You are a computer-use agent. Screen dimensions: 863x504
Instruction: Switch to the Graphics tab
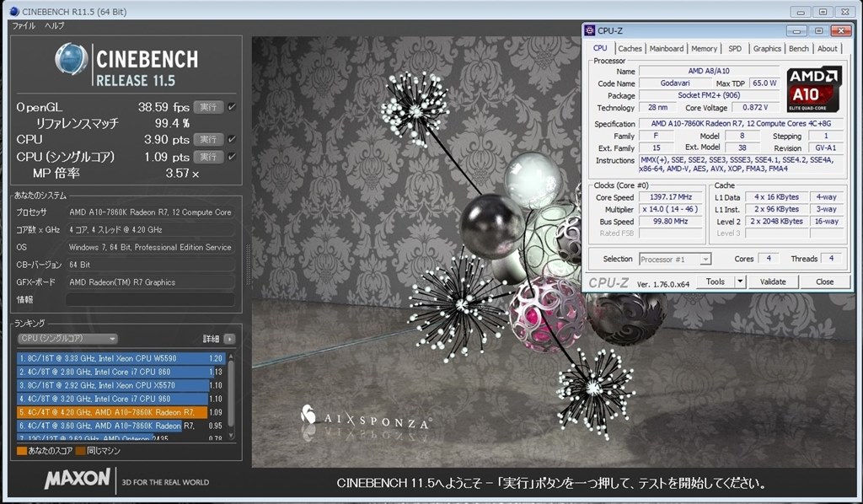(767, 48)
